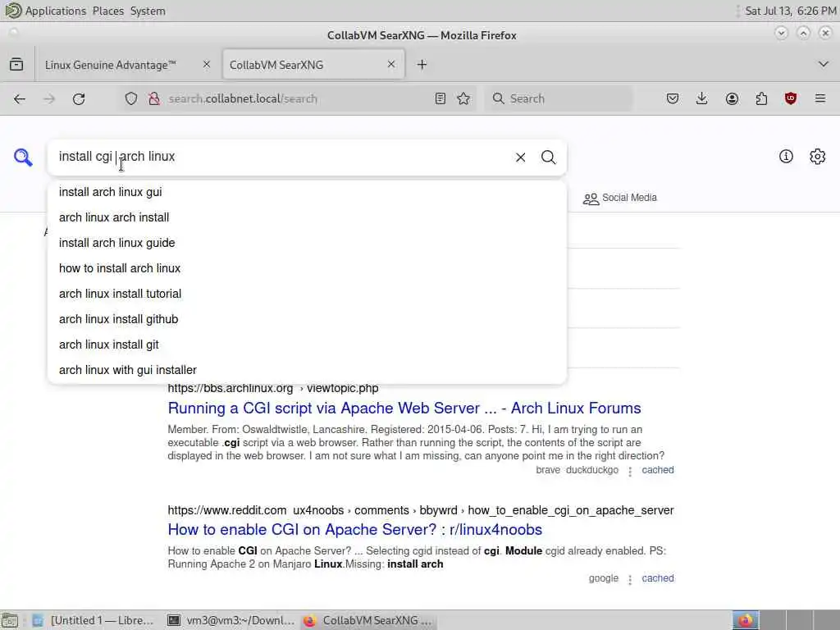
Task: Click the bbs.archlinux.org result URL
Action: coord(272,388)
